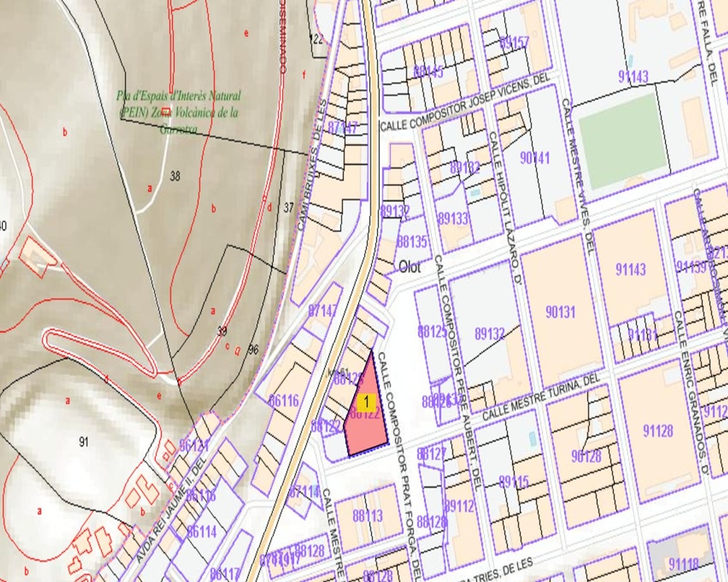728x582 pixels.
Task: Click block 90141 label
Action: tap(537, 158)
